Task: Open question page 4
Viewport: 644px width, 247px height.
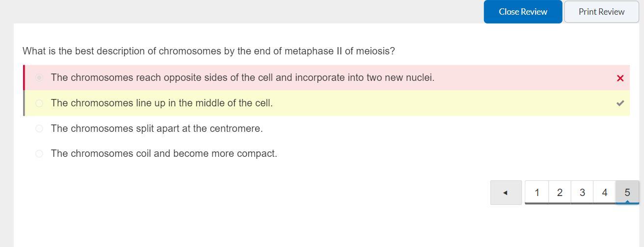Action: pos(604,193)
